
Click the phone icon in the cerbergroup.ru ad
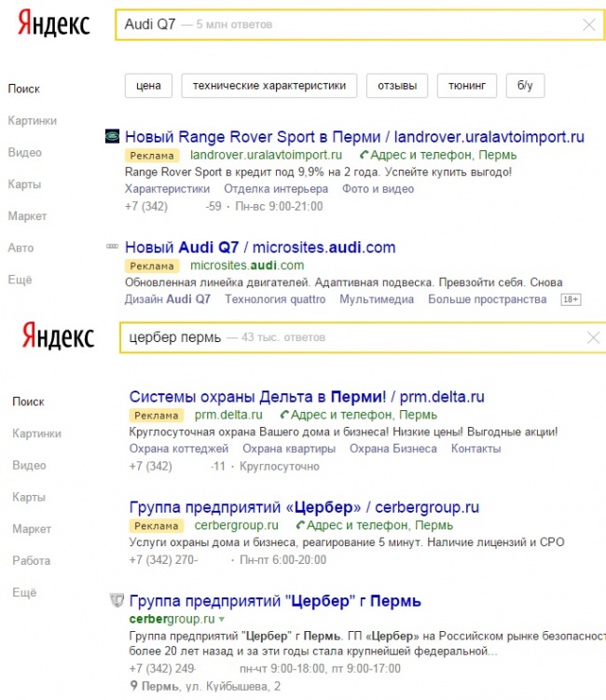click(x=300, y=525)
